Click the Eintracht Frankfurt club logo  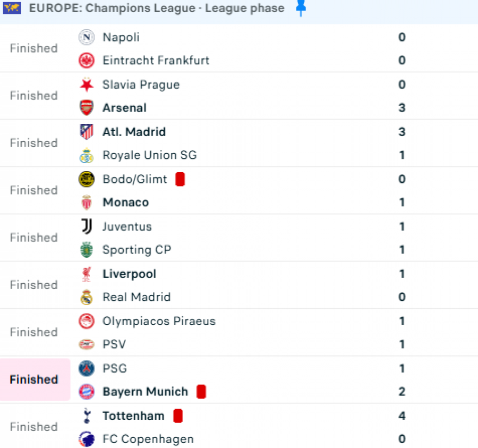tap(87, 61)
